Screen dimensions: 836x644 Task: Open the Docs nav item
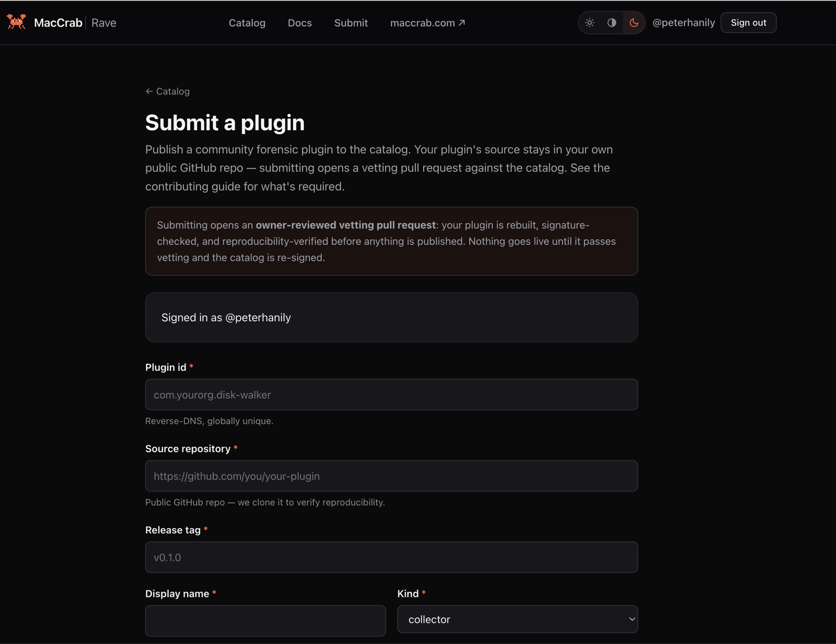(300, 23)
